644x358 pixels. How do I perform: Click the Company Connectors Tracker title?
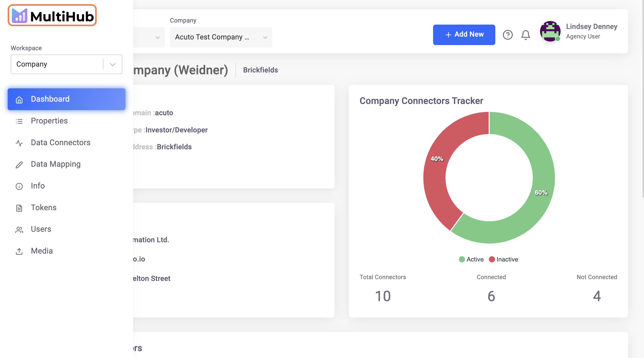421,101
